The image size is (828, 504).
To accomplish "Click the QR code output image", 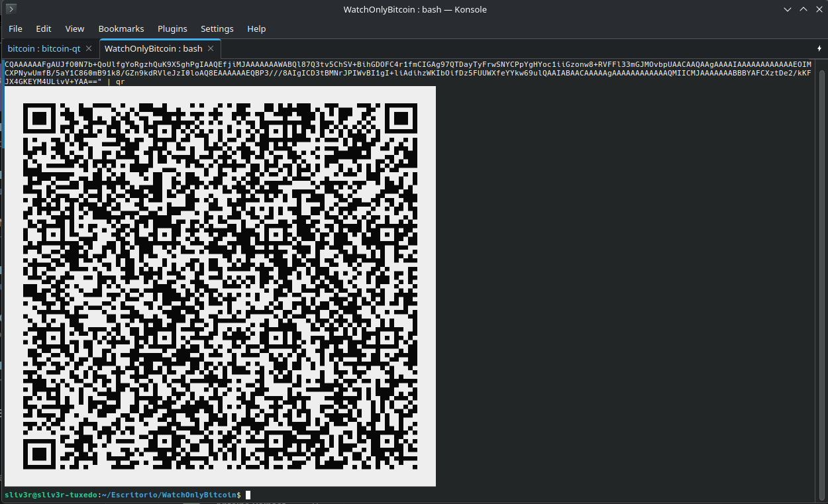I will (x=220, y=286).
